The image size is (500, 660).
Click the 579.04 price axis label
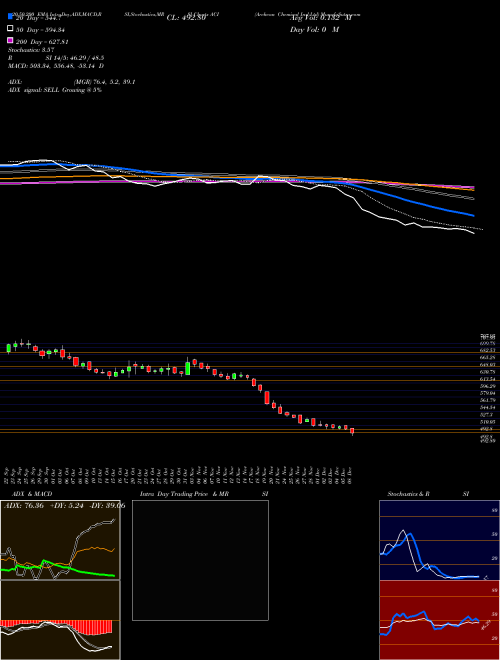(487, 393)
